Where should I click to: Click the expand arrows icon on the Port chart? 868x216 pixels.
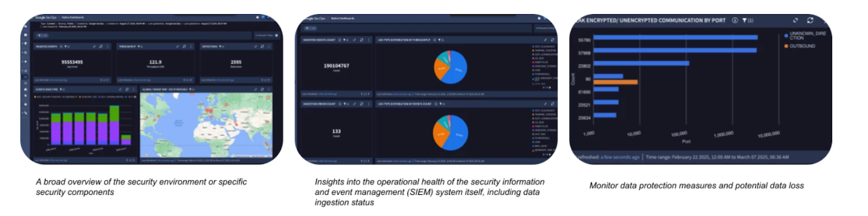pos(795,20)
